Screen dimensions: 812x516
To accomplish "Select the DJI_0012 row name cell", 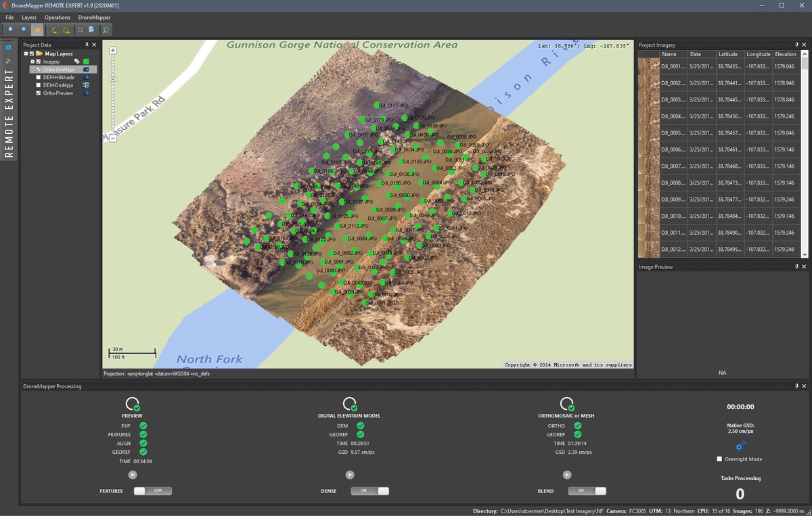I will [x=674, y=250].
